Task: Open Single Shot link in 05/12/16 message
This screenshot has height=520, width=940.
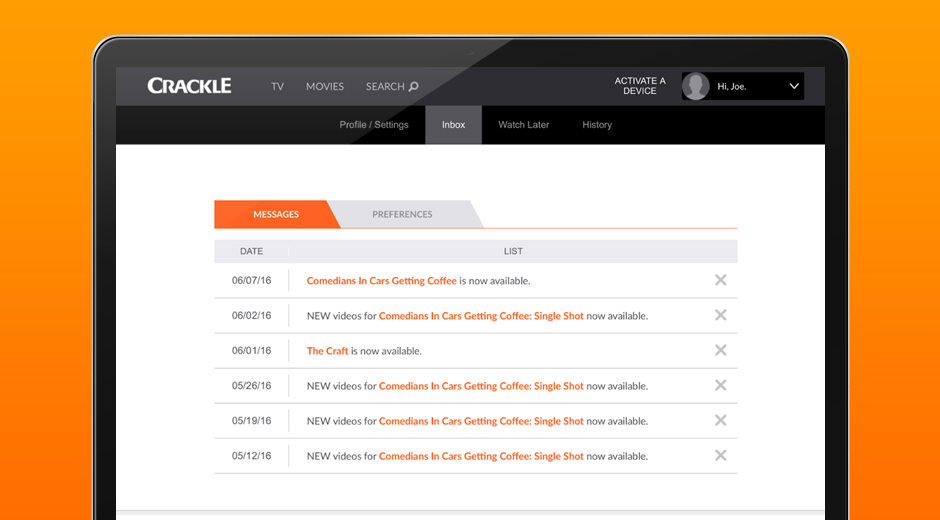Action: 481,456
